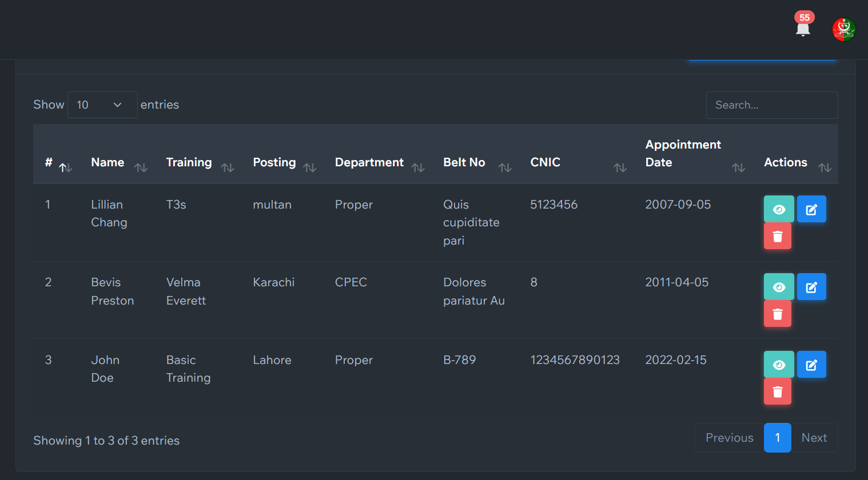View Bevis Preston details with eye icon
Screen dimensions: 868x480
(x=779, y=287)
